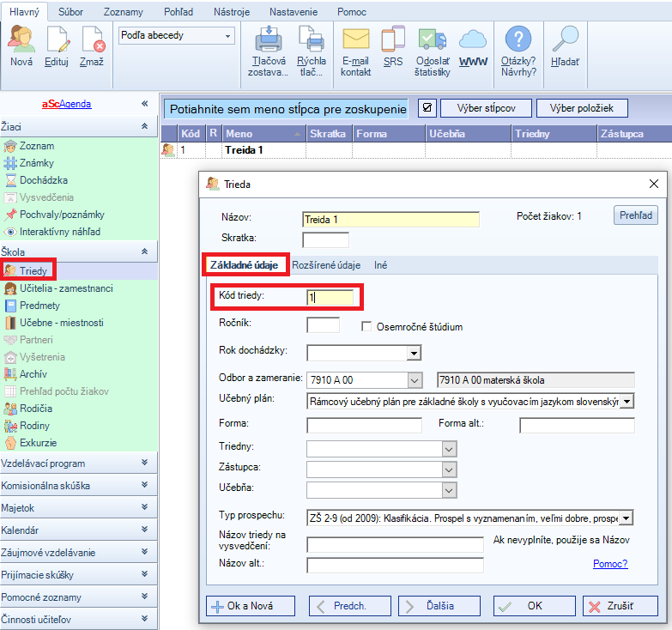This screenshot has height=630, width=672.
Task: Confirm dialog with OK button
Action: click(534, 606)
